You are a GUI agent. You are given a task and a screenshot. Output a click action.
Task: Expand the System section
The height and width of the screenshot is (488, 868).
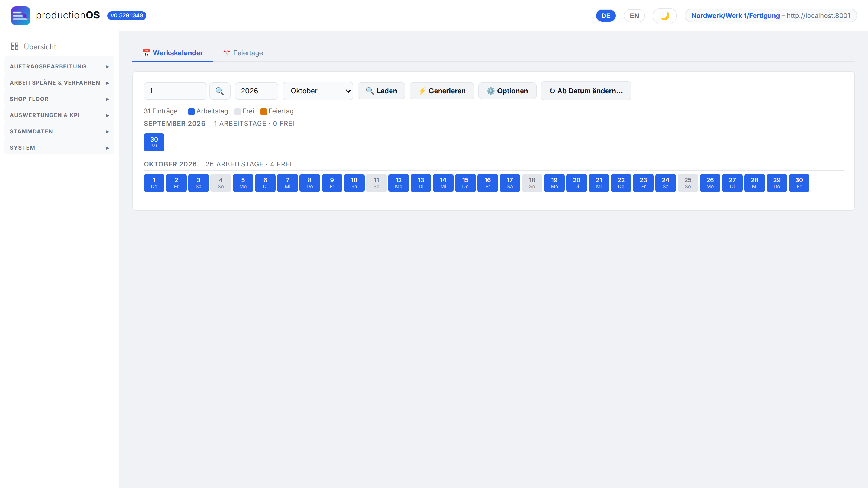[59, 147]
